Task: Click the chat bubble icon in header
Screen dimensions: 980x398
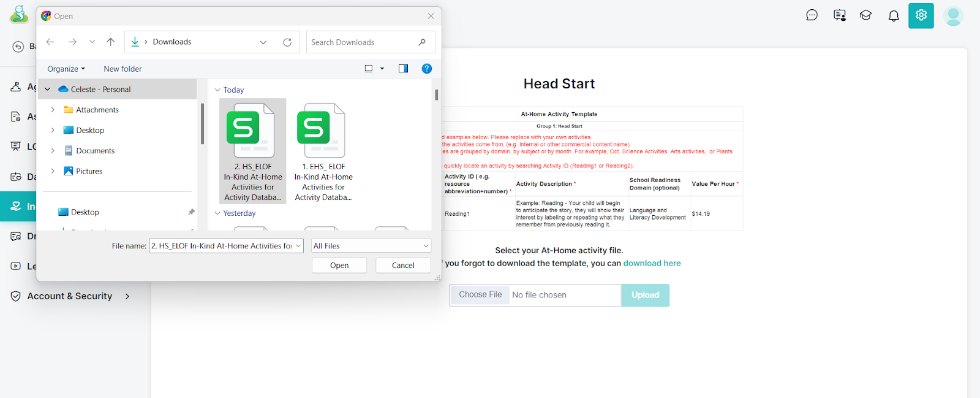Action: [x=812, y=15]
